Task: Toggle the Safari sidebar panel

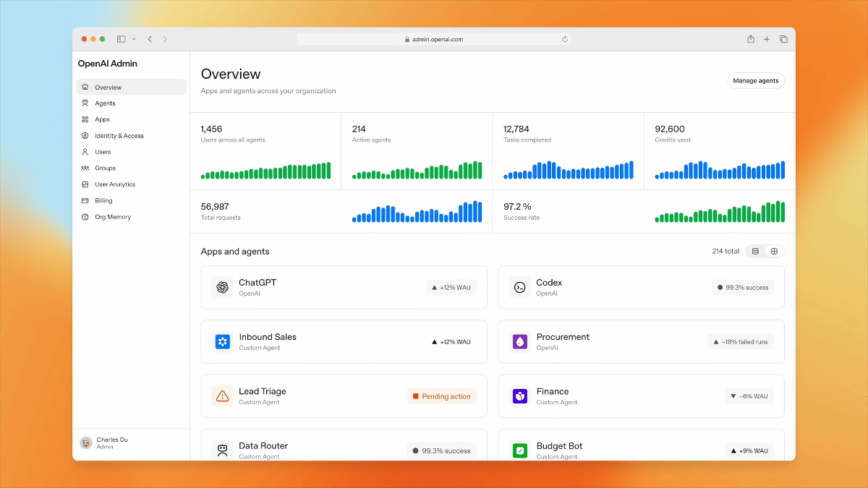Action: 121,39
